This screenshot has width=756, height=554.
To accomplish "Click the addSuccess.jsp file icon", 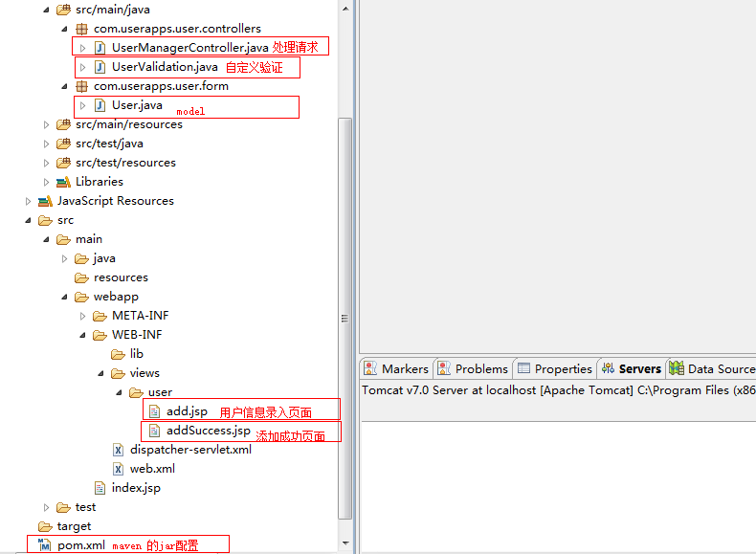I will [x=154, y=431].
